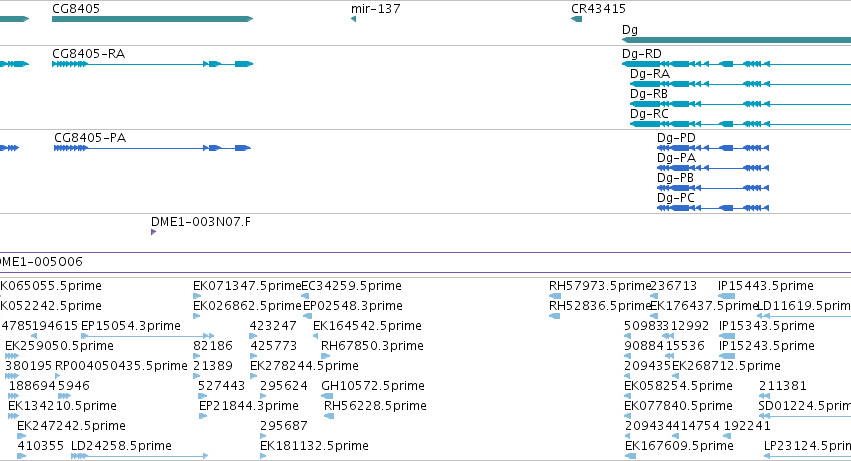Select EST 82186
Image resolution: width=851 pixels, height=461 pixels.
click(213, 346)
